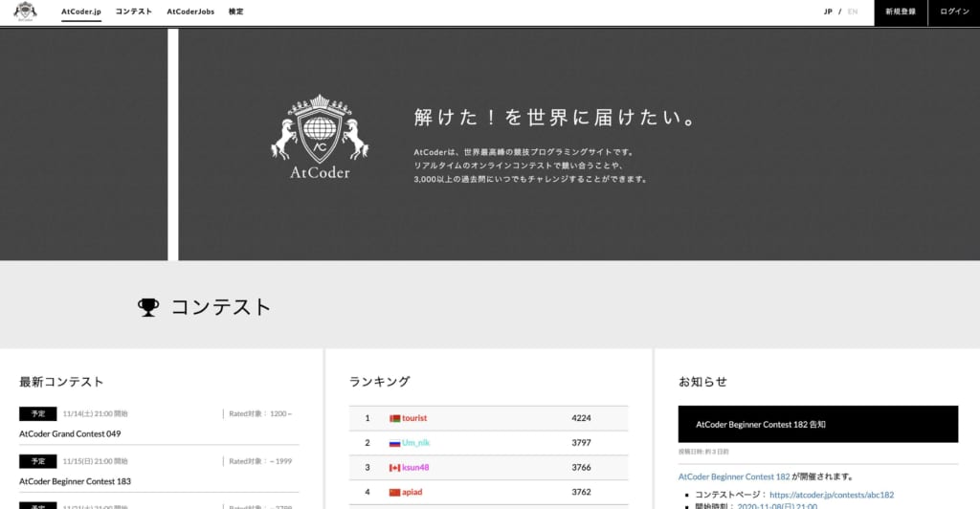Click the rating value 4224
Screen dimensions: 980x509
pos(581,418)
